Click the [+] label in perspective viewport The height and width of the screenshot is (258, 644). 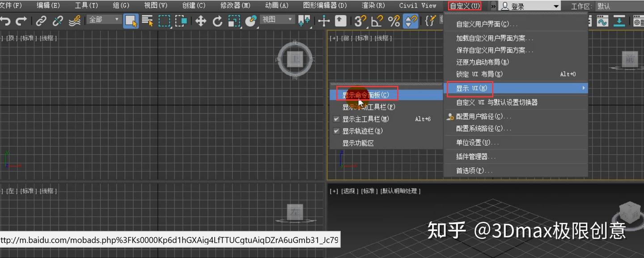pyautogui.click(x=334, y=191)
